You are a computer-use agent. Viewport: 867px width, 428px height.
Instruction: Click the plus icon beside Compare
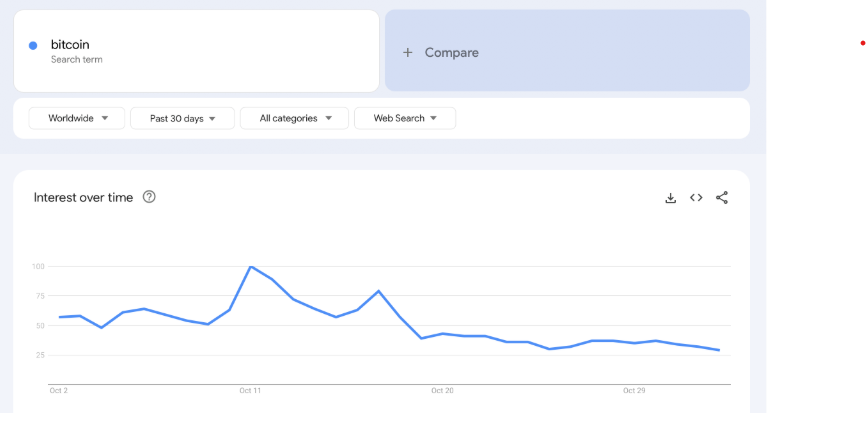408,53
